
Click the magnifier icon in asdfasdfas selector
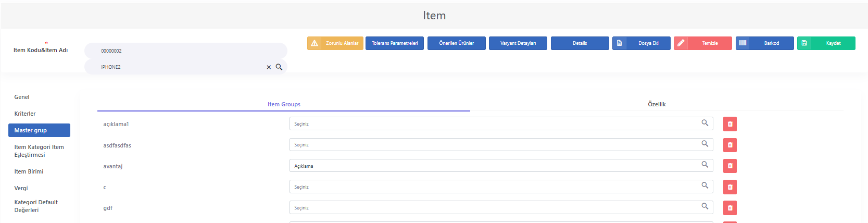tap(705, 144)
